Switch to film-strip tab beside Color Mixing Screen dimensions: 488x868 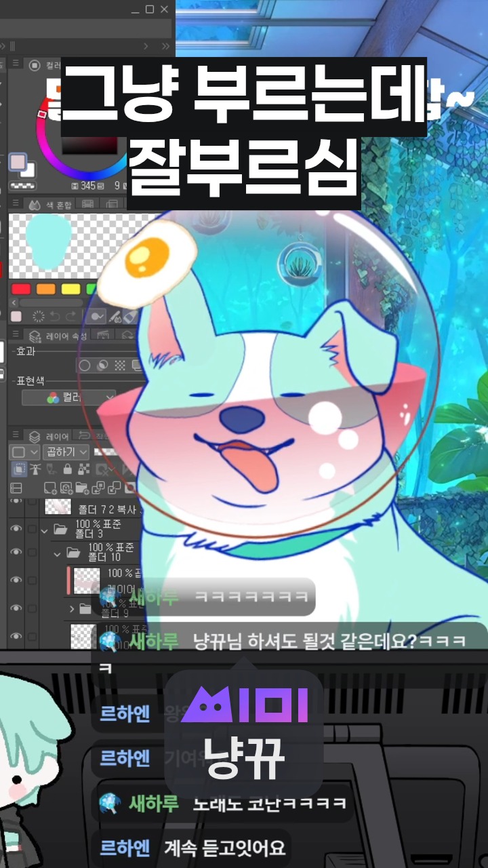coord(87,204)
